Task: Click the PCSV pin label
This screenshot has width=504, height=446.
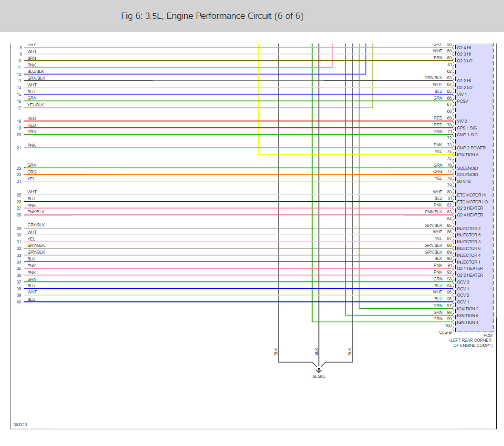Action: [x=463, y=101]
